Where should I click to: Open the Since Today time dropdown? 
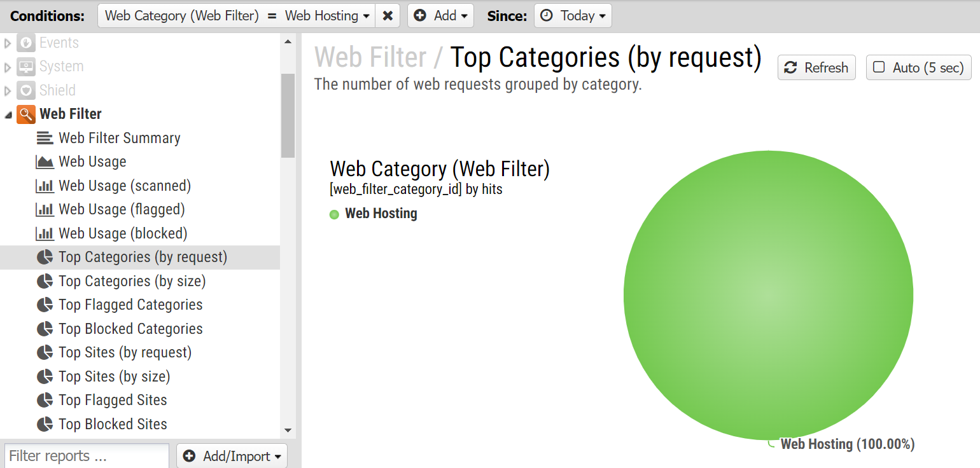pos(573,16)
